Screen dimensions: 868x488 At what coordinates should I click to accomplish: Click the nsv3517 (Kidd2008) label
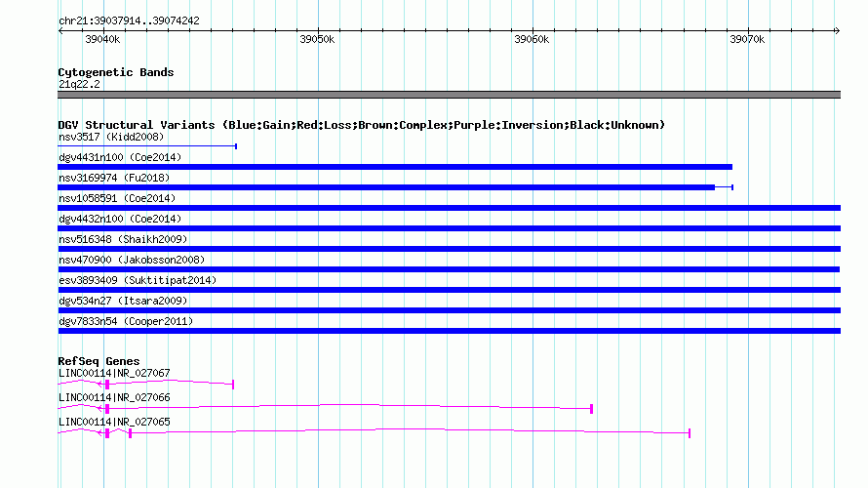tap(111, 137)
